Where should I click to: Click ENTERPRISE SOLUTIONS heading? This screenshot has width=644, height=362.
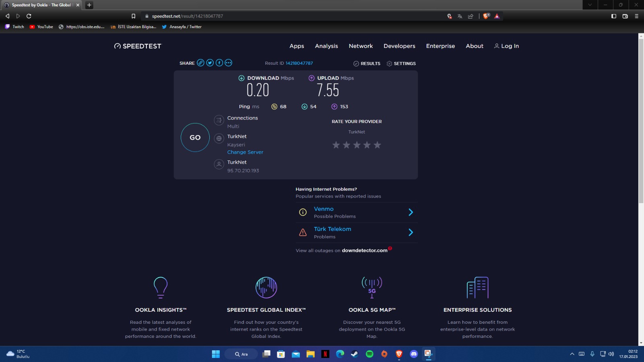[477, 310]
